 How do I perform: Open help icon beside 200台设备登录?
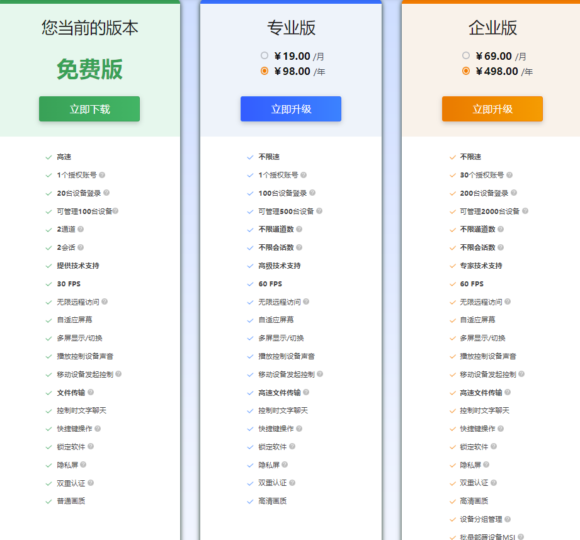[x=514, y=193]
